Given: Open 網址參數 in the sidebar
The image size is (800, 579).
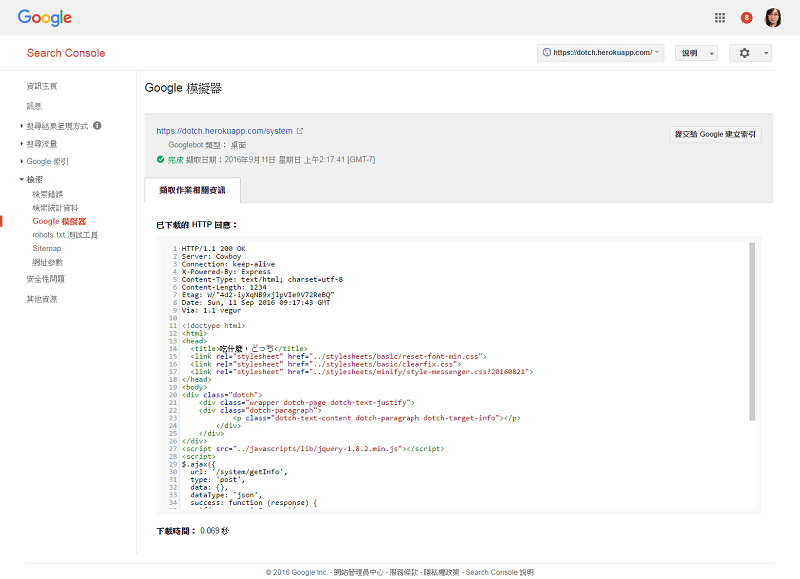Looking at the screenshot, I should (48, 262).
